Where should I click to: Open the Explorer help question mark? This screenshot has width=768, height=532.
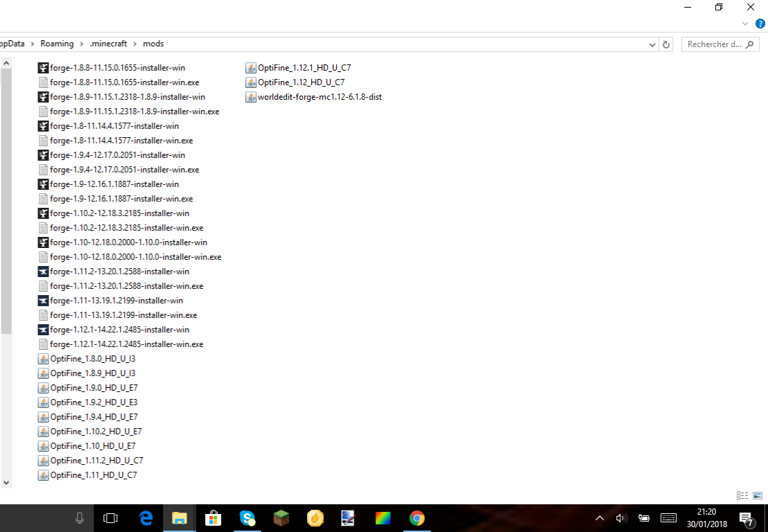(x=760, y=24)
